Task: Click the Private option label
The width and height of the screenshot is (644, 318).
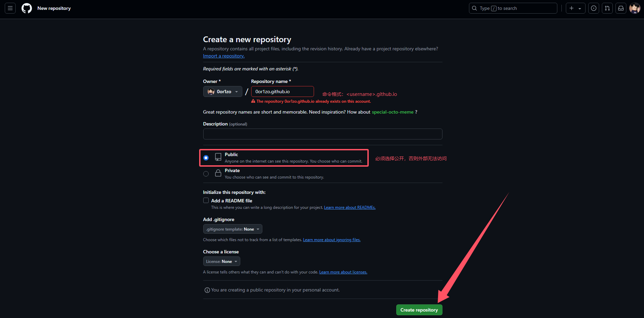Action: click(x=232, y=170)
